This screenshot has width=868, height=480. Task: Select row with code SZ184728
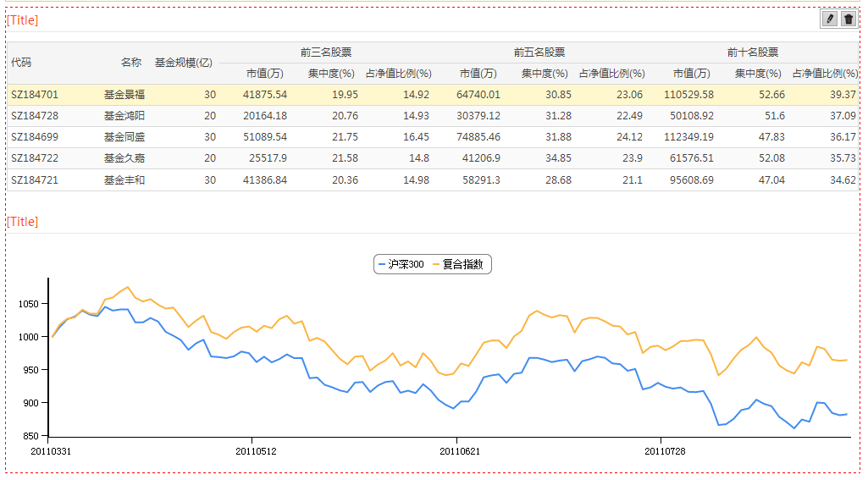pyautogui.click(x=35, y=116)
